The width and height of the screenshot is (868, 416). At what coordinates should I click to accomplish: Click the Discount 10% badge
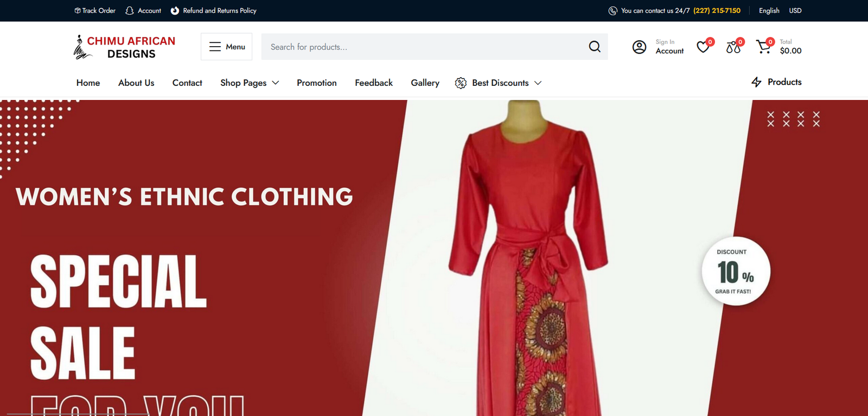coord(736,271)
